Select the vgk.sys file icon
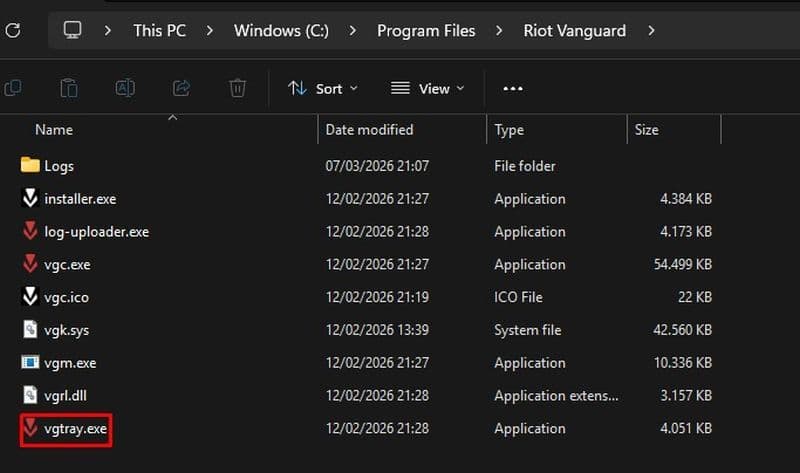The height and width of the screenshot is (473, 800). coord(30,329)
